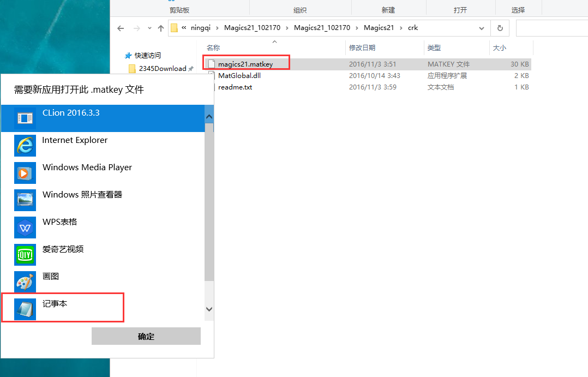Expand chevron after Magics21 in path
Viewport: 588px width, 377px height.
401,28
